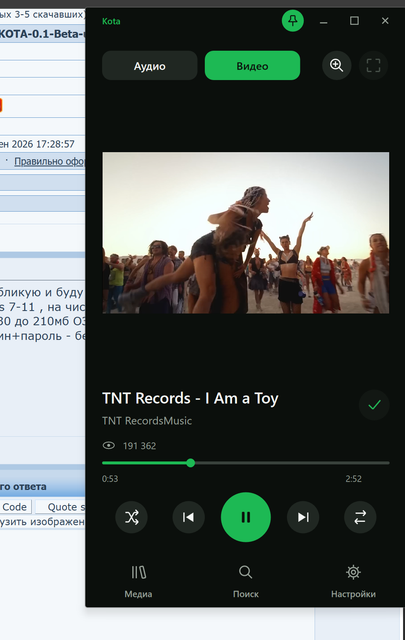This screenshot has width=405, height=640.
Task: Close the Kota window
Action: [385, 21]
